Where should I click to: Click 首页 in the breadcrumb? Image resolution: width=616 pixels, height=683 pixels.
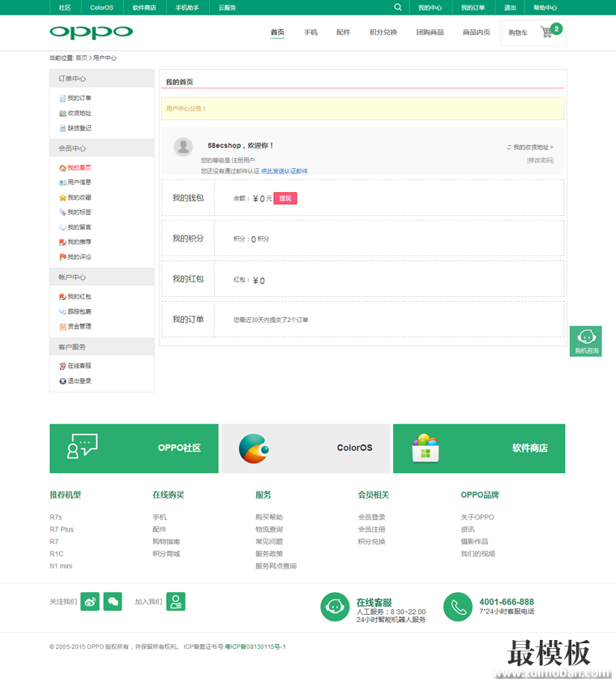tap(81, 58)
